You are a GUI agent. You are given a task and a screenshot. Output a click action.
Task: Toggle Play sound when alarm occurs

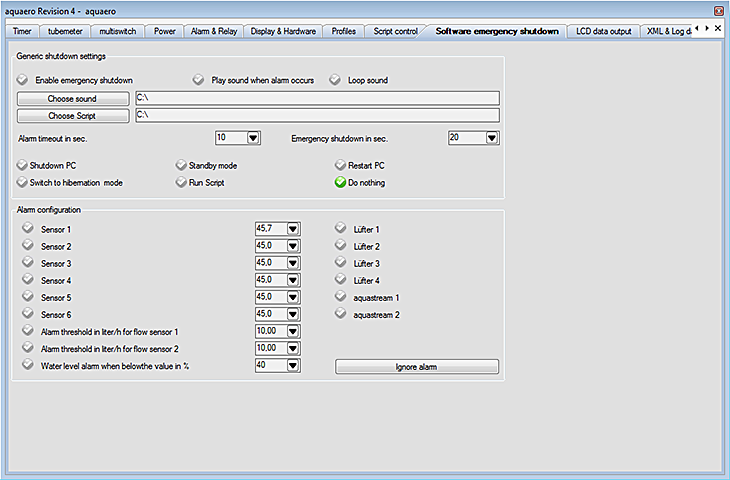199,80
